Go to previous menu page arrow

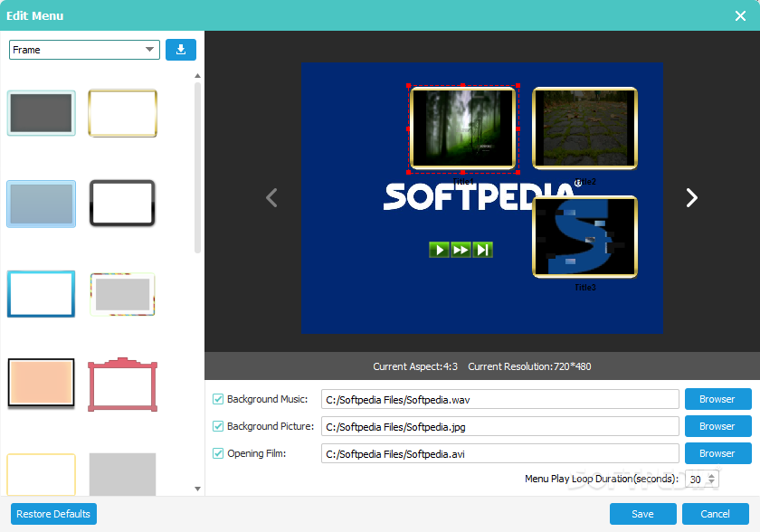point(272,197)
